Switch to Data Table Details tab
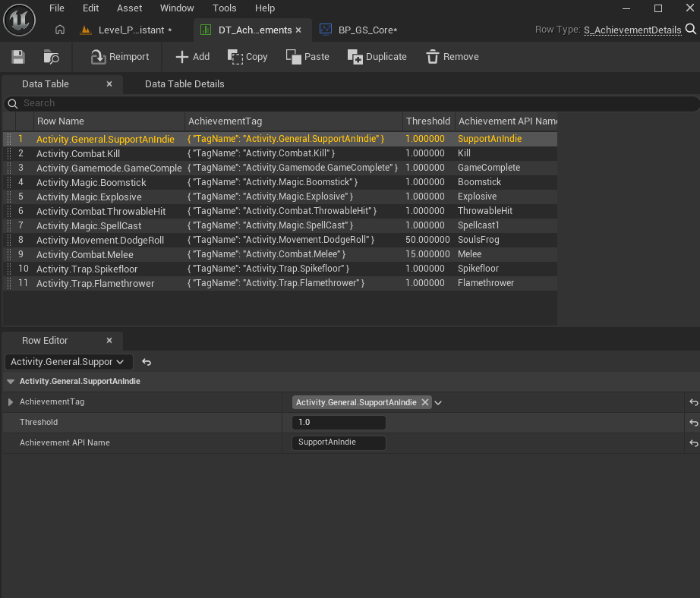Image resolution: width=700 pixels, height=598 pixels. click(x=184, y=84)
